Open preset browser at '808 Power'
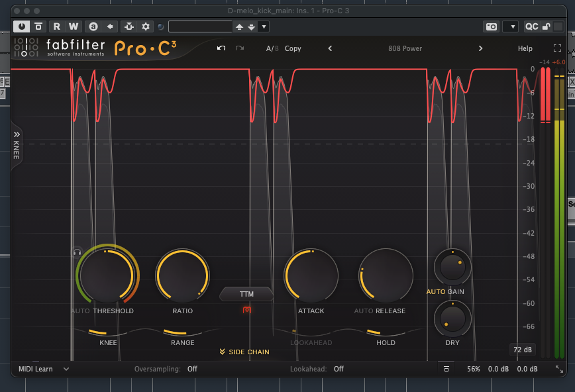The width and height of the screenshot is (575, 392). [x=405, y=48]
